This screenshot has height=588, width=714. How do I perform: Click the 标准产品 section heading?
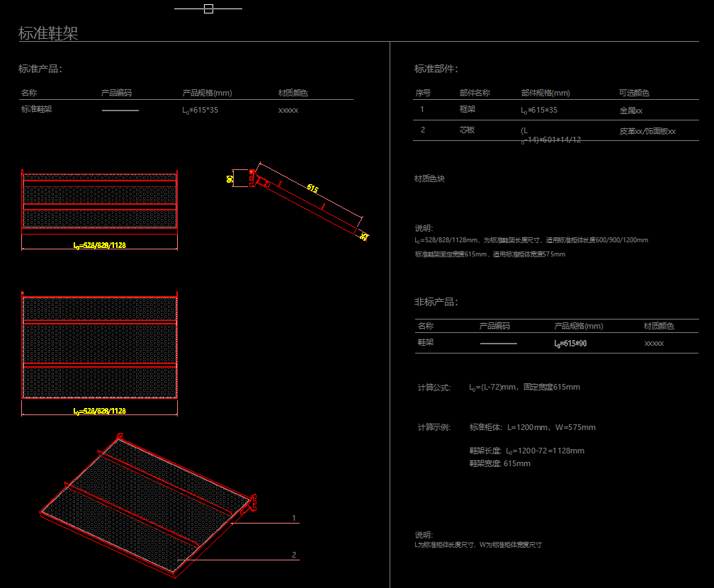pos(40,69)
